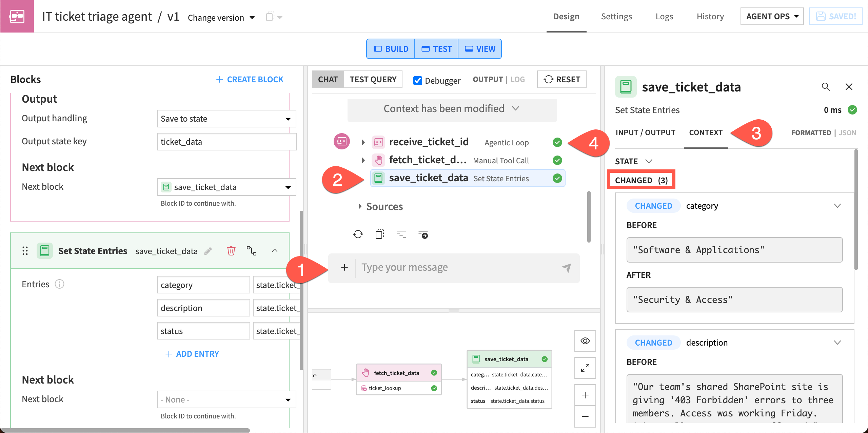Switch to LOG view in chat panel
The height and width of the screenshot is (433, 868).
(x=517, y=79)
